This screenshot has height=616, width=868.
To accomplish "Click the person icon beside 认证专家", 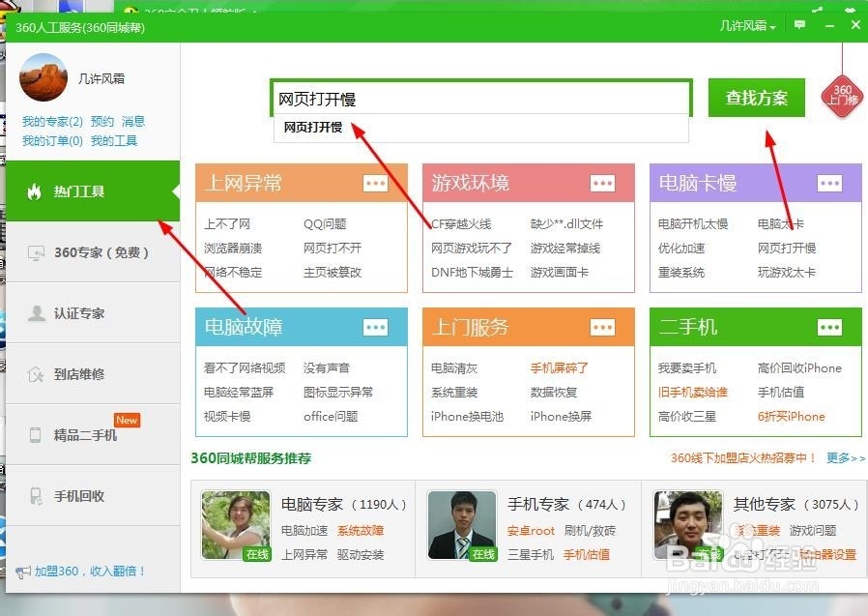I will coord(37,313).
